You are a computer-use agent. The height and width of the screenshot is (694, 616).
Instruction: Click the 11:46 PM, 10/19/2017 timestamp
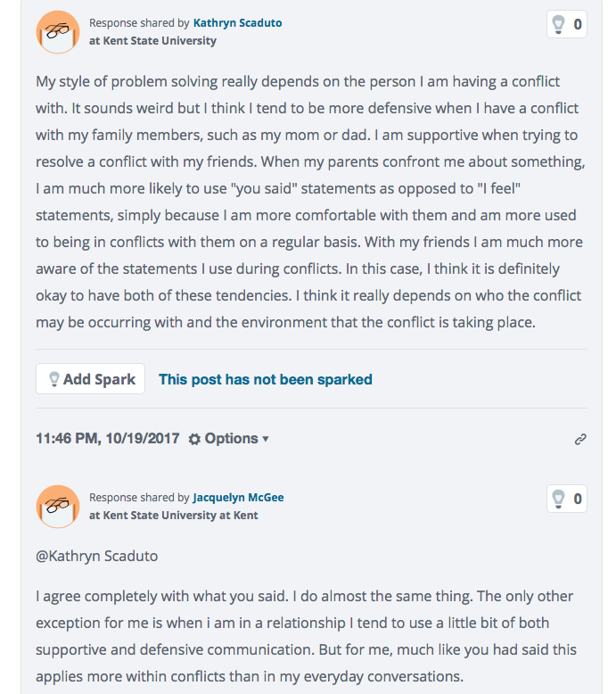tap(108, 439)
